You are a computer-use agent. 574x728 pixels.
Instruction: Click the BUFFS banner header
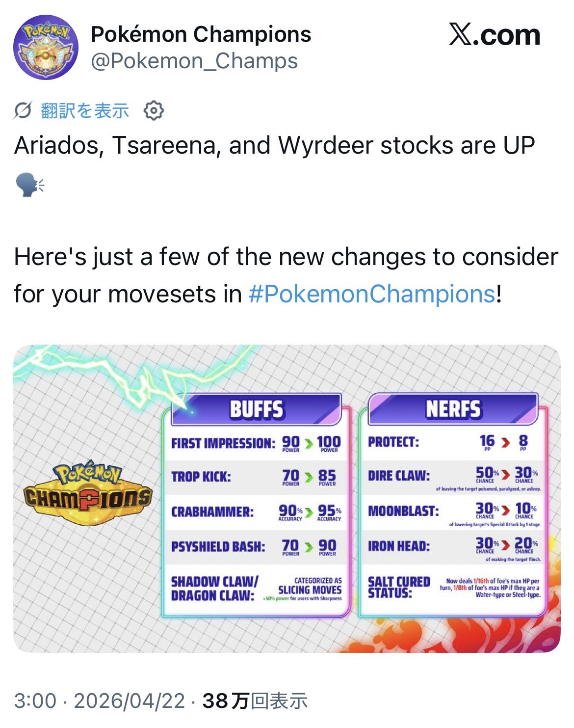pyautogui.click(x=256, y=409)
